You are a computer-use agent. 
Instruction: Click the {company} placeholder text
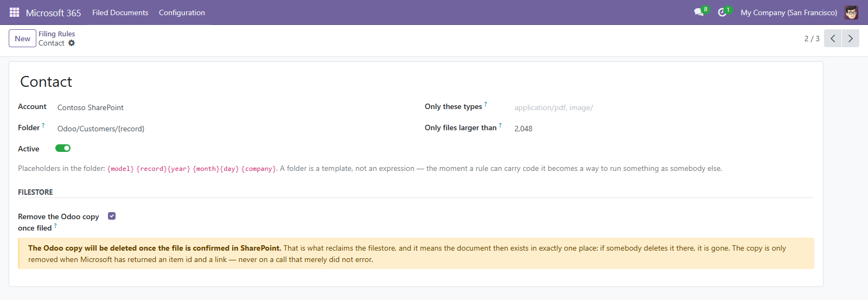tap(259, 169)
